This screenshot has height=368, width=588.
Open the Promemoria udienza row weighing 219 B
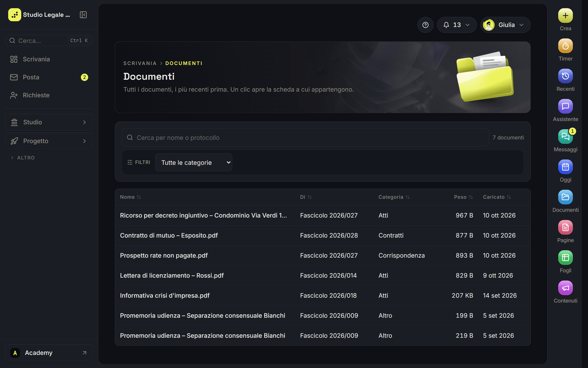pos(323,335)
